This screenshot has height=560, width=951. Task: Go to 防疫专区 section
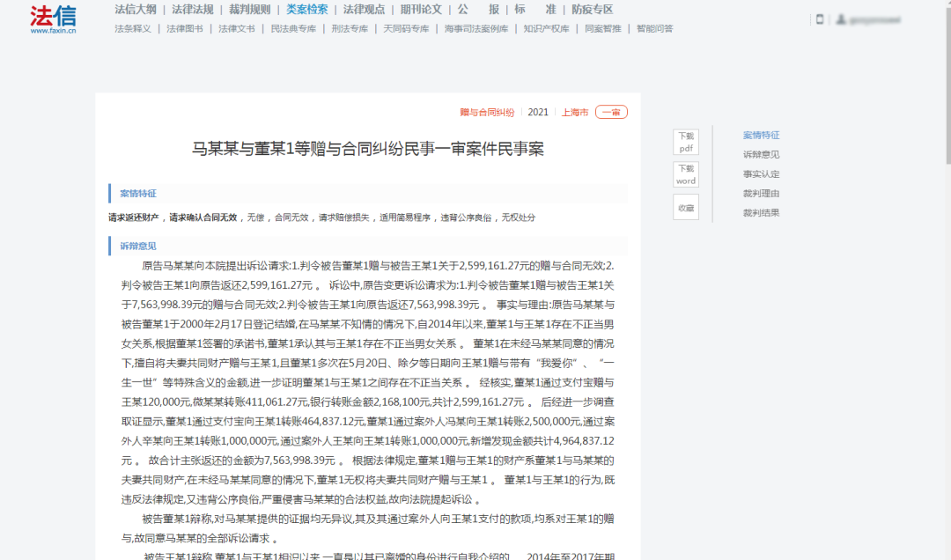pos(593,9)
